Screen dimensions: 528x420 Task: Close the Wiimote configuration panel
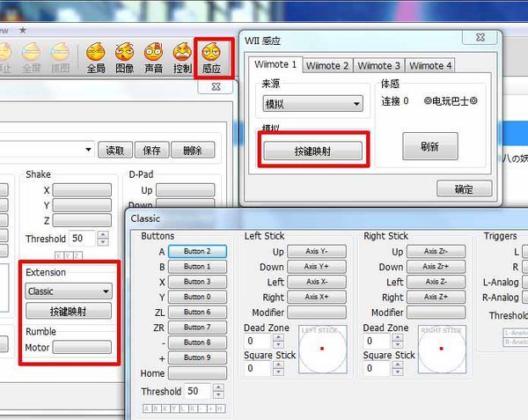[216, 87]
